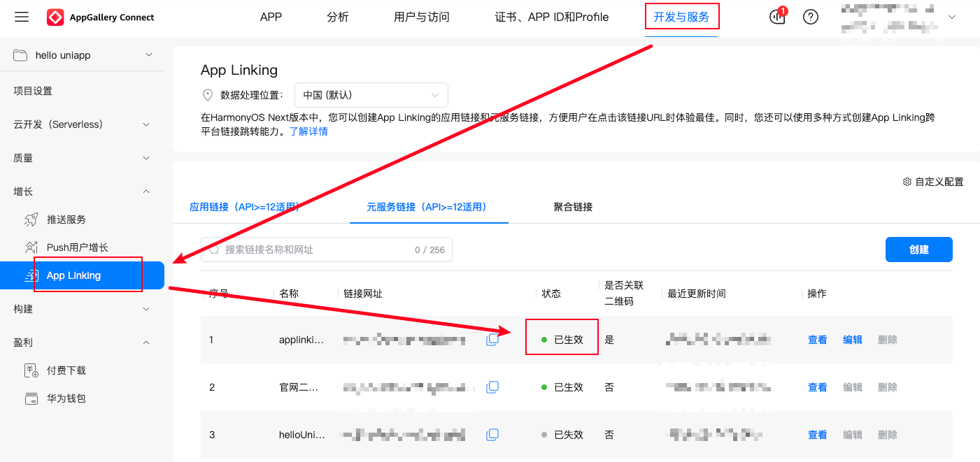The height and width of the screenshot is (462, 980).
Task: Click the 链接网址 column header
Action: click(x=363, y=294)
